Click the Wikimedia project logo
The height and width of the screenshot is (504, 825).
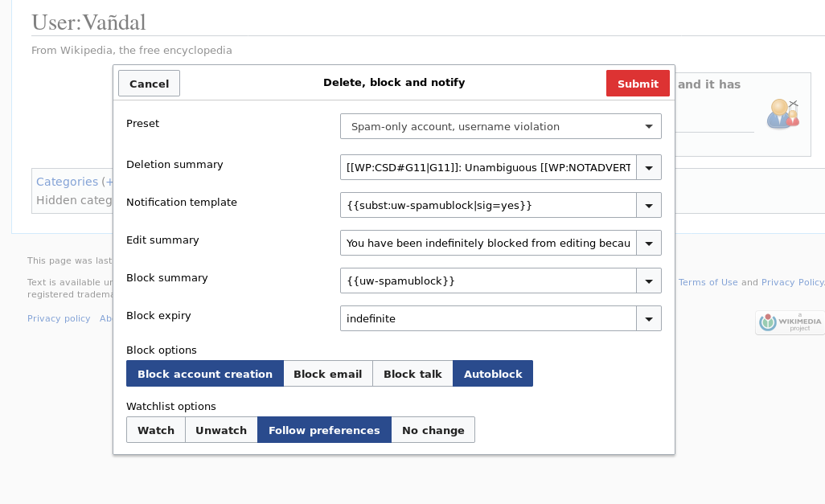click(790, 322)
